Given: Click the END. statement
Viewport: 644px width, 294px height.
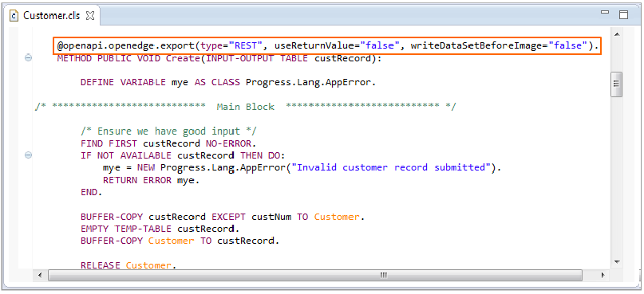Looking at the screenshot, I should click(91, 192).
